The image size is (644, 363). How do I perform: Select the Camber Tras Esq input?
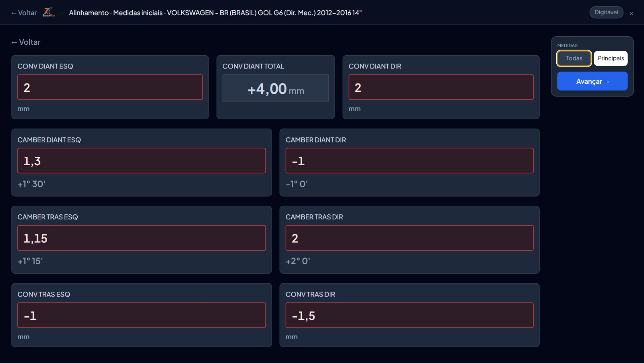141,238
